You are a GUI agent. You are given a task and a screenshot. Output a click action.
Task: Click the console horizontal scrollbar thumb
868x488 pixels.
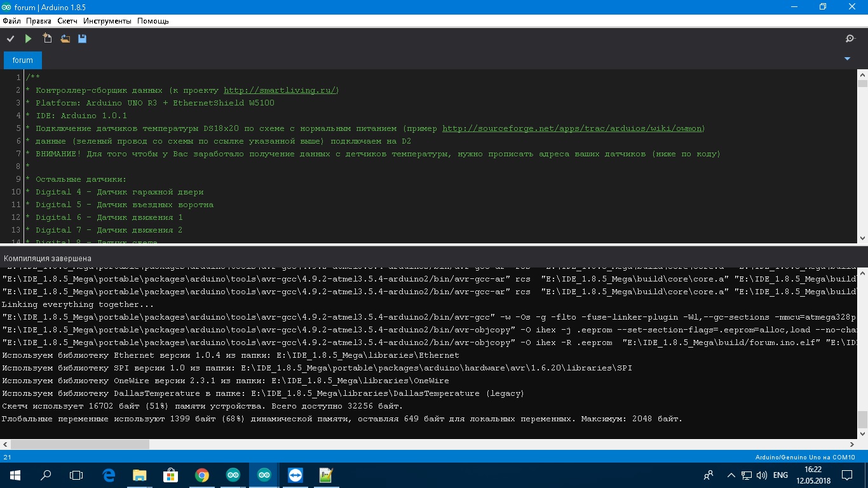click(80, 445)
